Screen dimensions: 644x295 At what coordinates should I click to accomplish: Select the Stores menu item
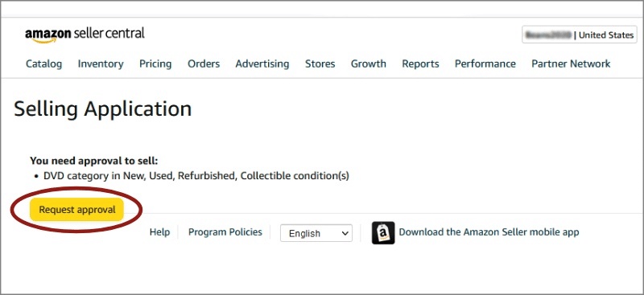(320, 64)
